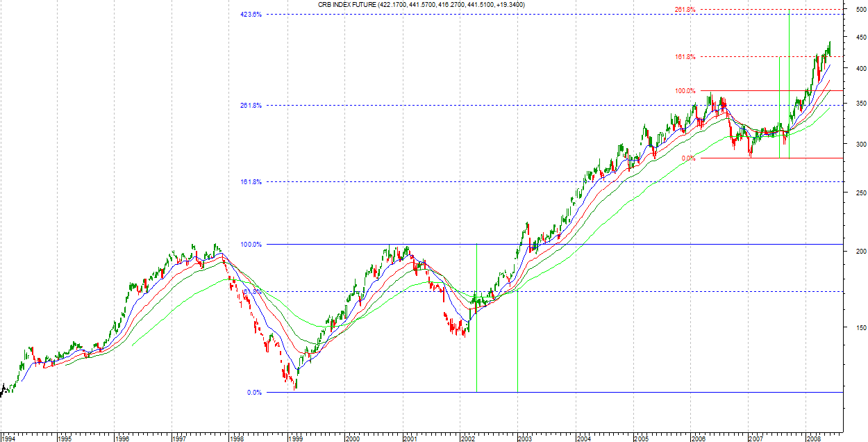Click the 1994 year label on time axis

pos(9,439)
